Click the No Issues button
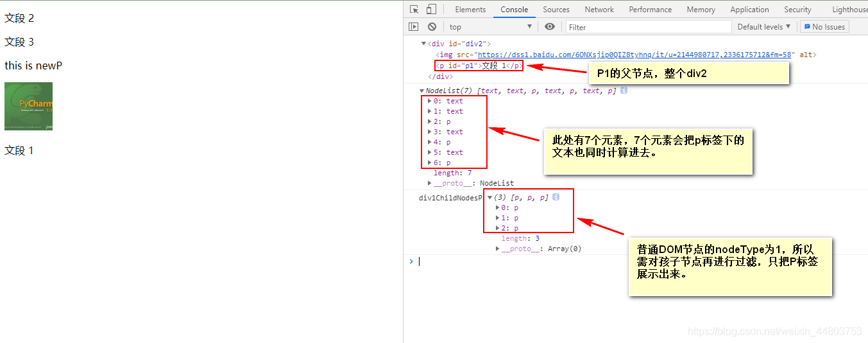 point(824,26)
